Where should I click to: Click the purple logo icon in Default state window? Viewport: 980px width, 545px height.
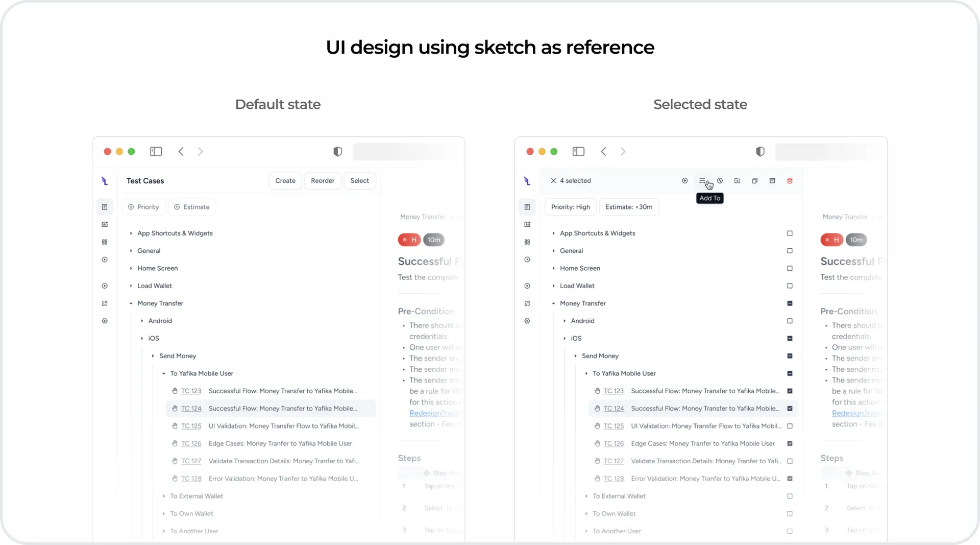point(105,181)
